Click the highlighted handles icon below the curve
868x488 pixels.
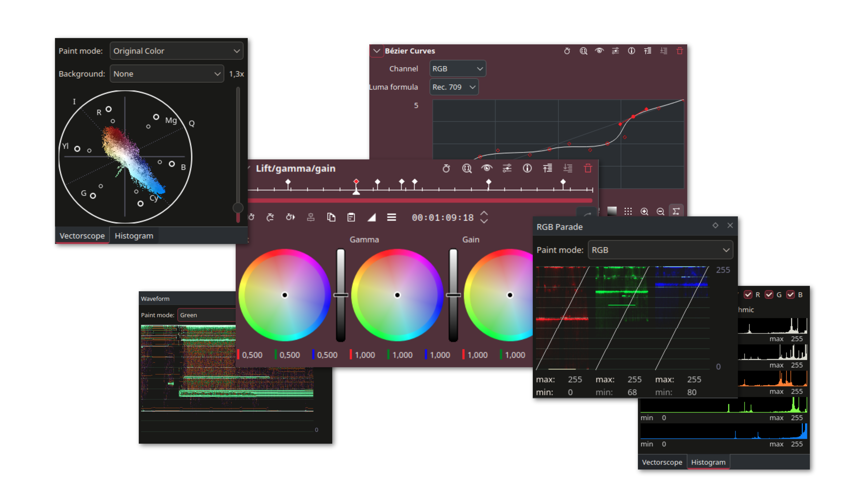(x=676, y=211)
